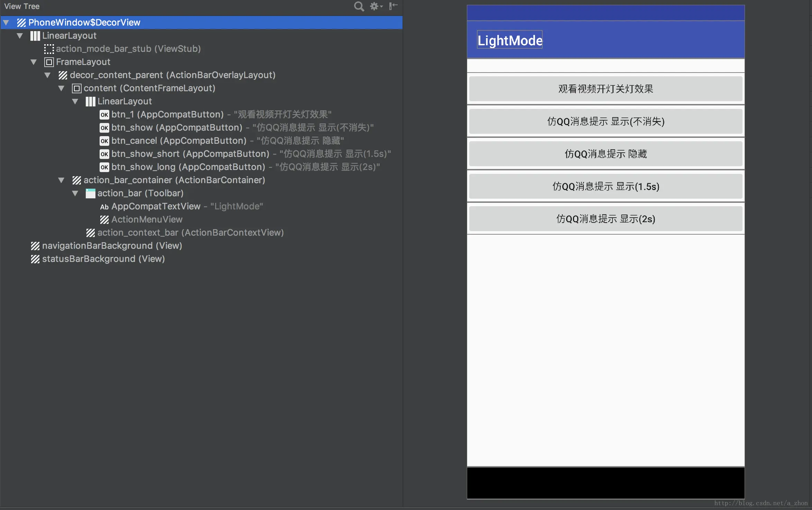Click the Toolbar icon next to action_bar

[x=90, y=193]
